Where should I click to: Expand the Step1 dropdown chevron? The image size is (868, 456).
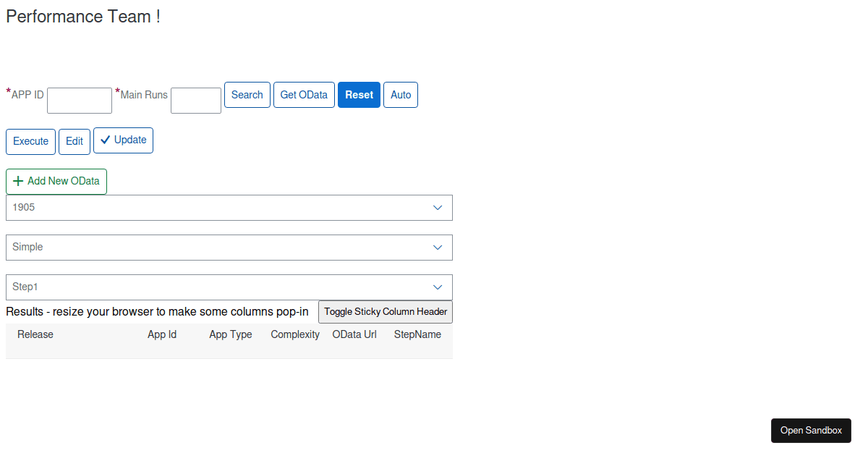(437, 287)
